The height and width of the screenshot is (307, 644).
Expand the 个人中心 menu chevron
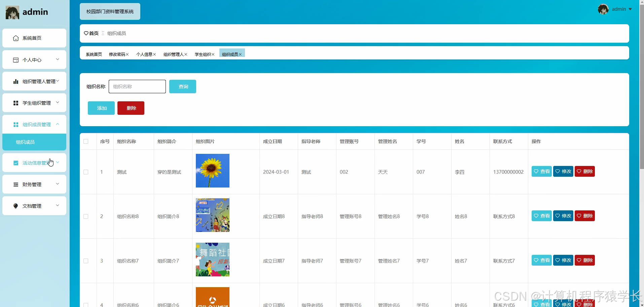click(x=58, y=59)
